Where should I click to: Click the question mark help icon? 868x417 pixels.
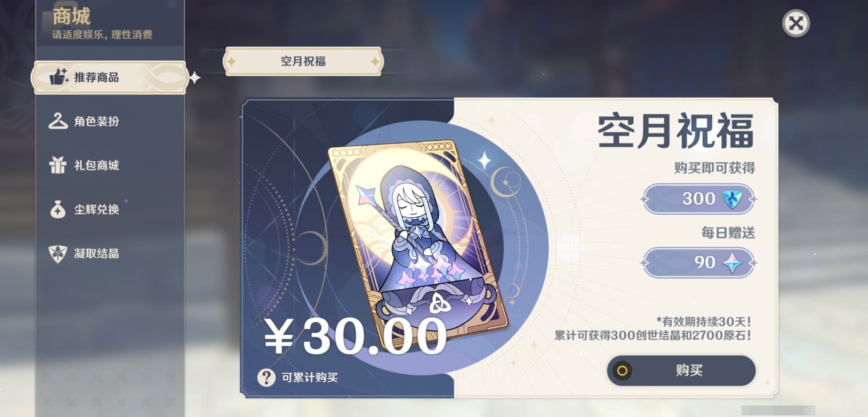266,377
